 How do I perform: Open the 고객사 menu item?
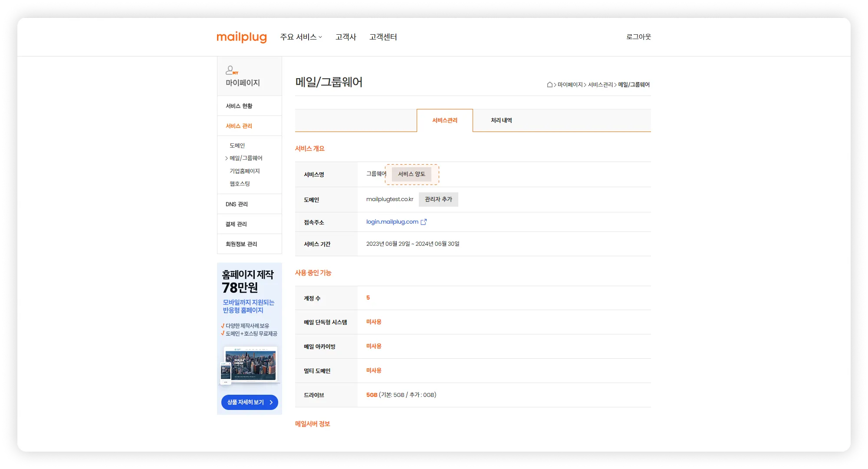[x=345, y=37]
